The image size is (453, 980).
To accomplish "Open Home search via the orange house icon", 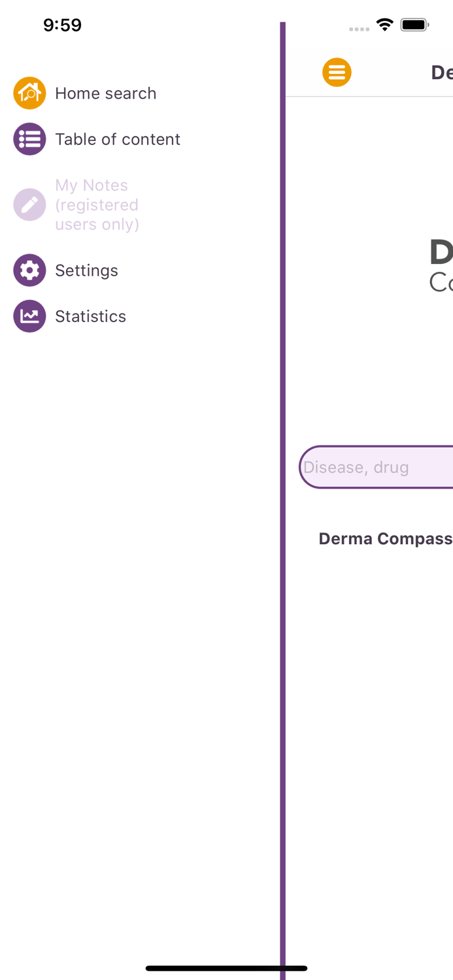I will click(x=29, y=93).
